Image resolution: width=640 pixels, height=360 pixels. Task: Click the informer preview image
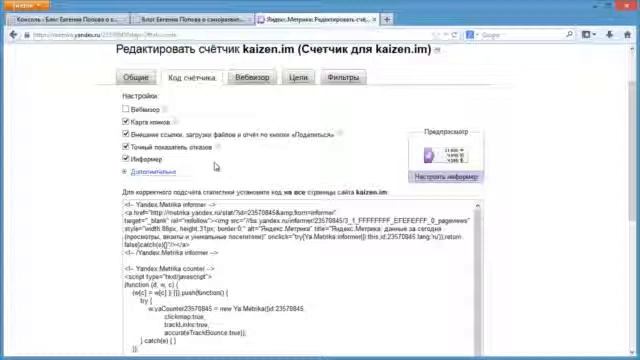[446, 155]
